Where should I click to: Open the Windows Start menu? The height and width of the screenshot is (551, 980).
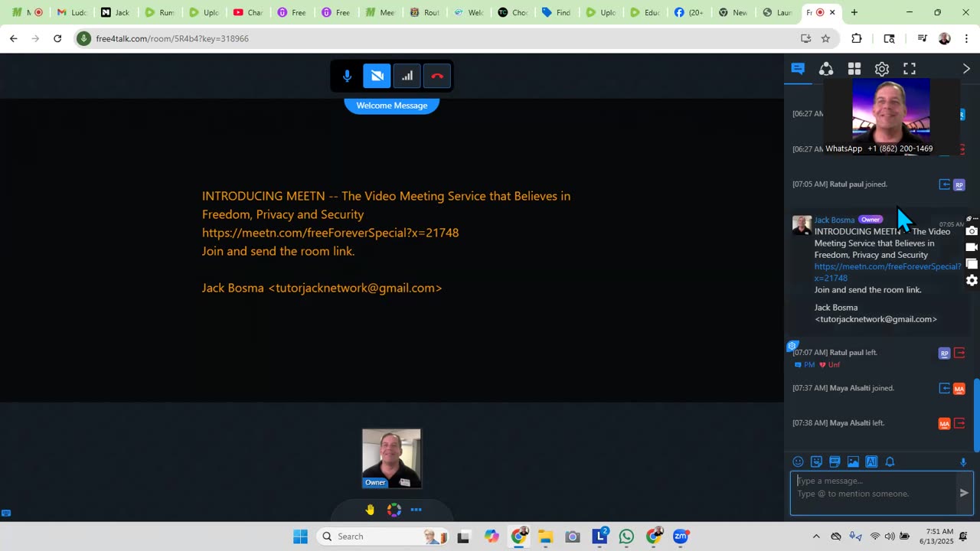[300, 536]
